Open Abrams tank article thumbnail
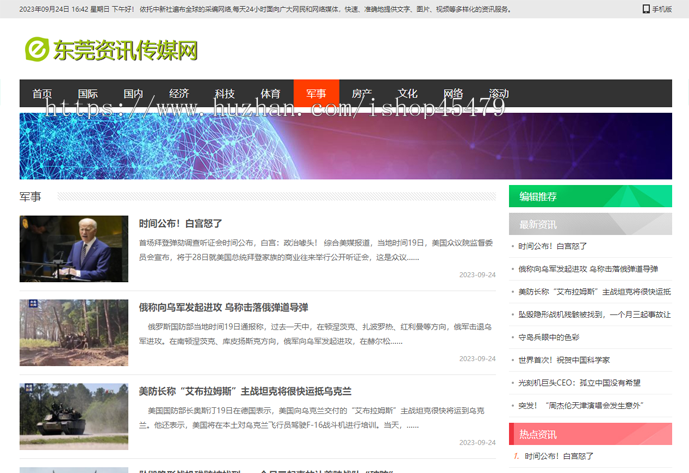 74,416
